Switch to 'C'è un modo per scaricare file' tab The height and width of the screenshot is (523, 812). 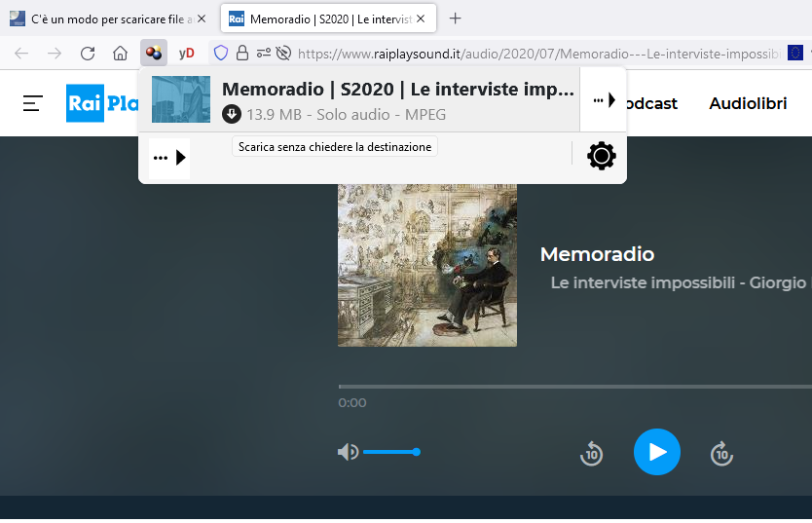click(x=107, y=19)
